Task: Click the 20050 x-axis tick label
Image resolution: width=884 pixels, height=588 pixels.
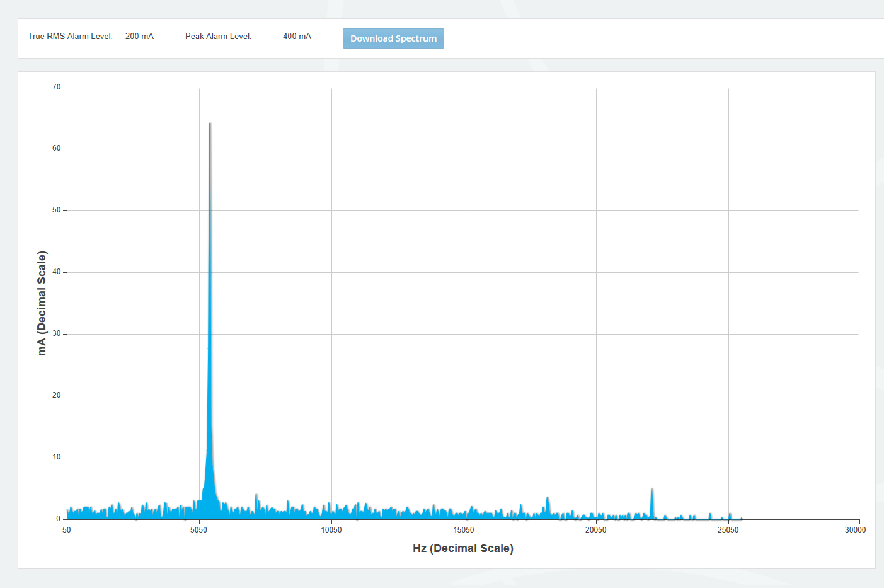Action: pyautogui.click(x=595, y=530)
